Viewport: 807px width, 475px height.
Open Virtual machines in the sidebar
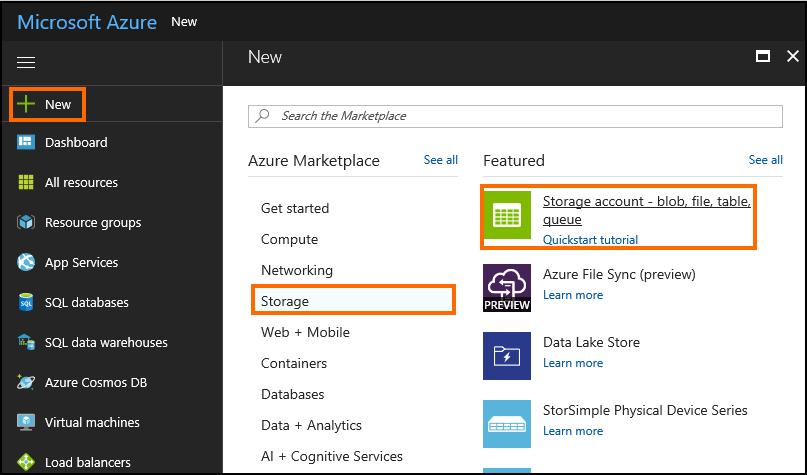coord(92,423)
